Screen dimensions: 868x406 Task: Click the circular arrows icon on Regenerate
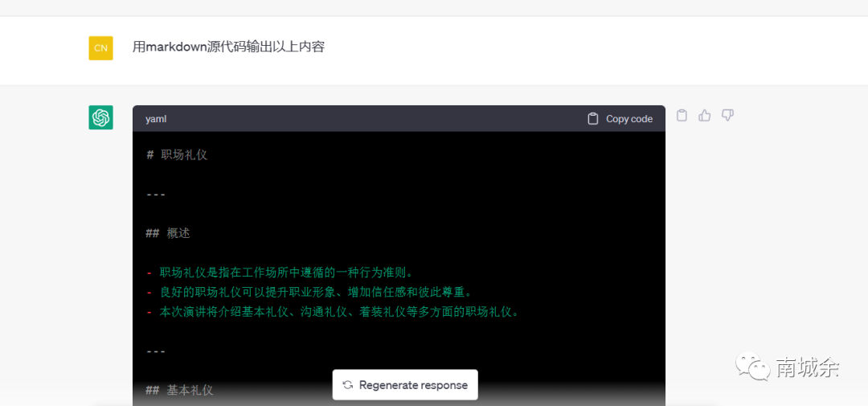pos(348,385)
